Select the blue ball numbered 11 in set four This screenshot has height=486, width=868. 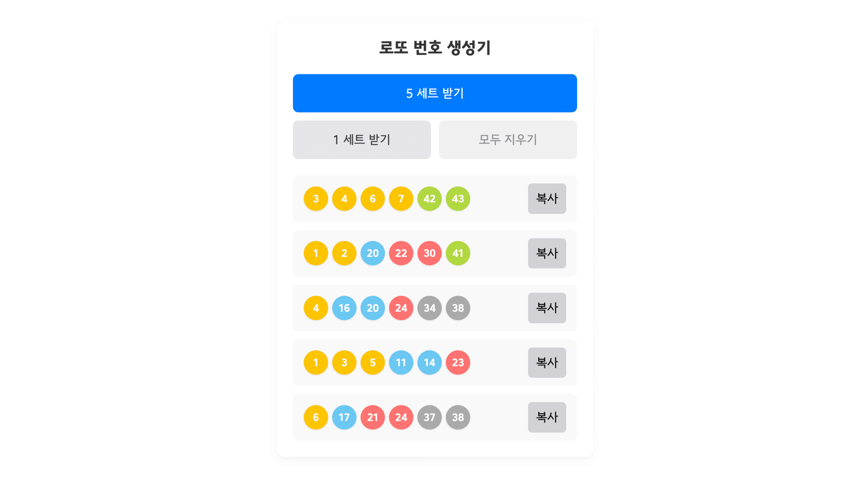click(401, 363)
